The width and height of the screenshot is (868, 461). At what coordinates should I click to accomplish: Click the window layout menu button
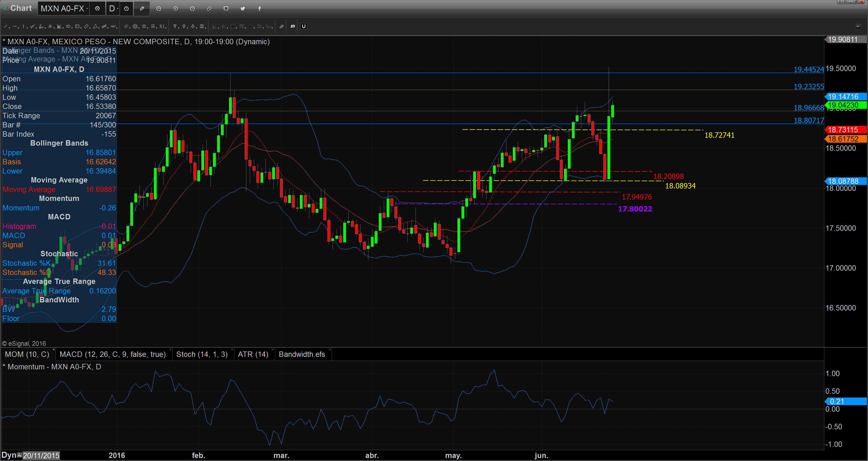845,2
